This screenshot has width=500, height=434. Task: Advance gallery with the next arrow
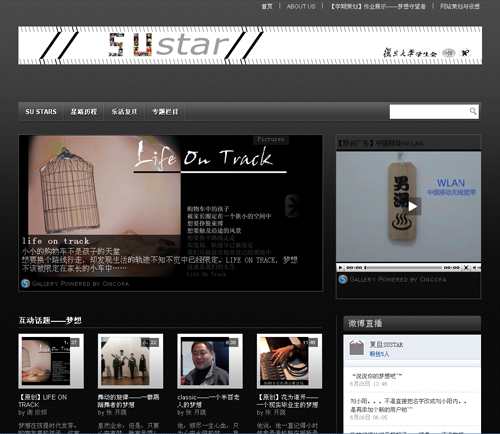pos(292,206)
